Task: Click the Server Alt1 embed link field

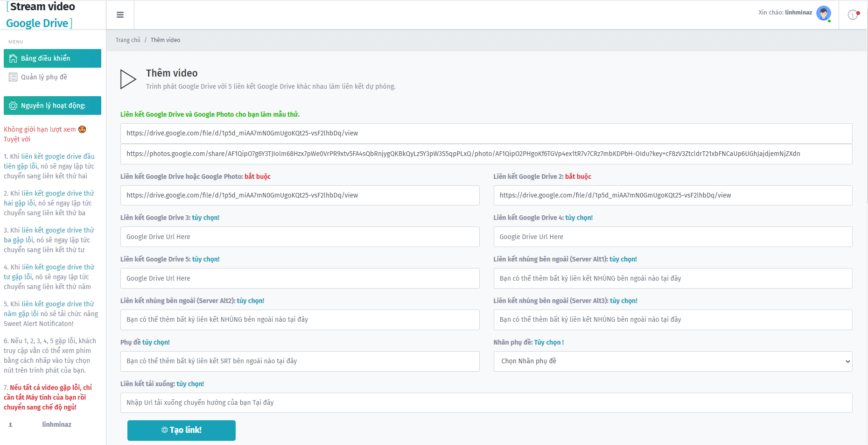Action: (672, 278)
